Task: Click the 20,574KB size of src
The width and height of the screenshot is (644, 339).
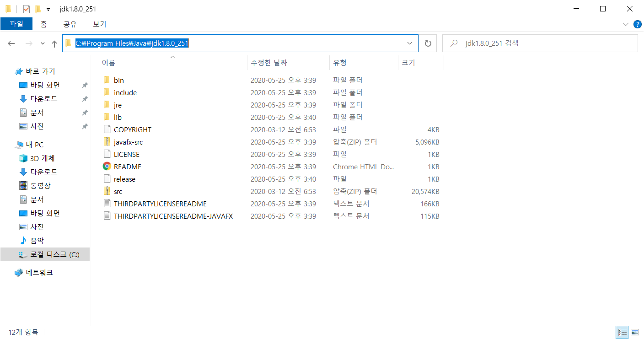Action: coord(425,191)
